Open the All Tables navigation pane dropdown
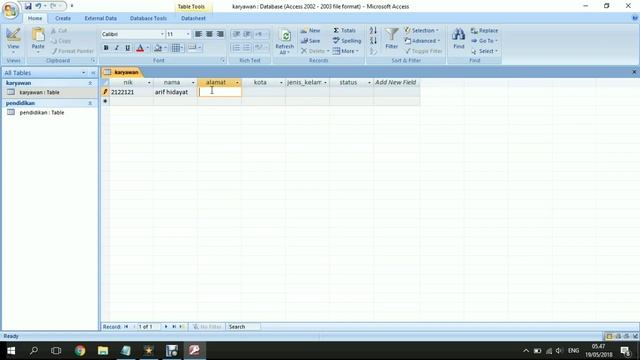The height and width of the screenshot is (360, 640). click(84, 73)
